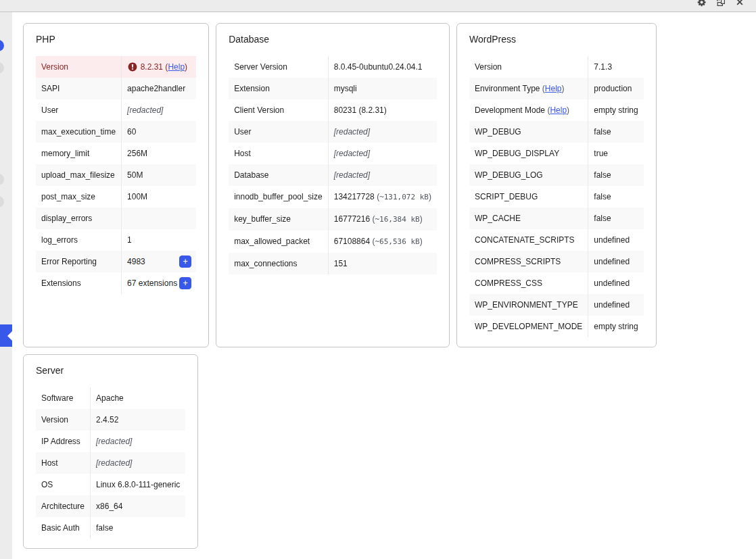
Task: Click the blue arrow tab on left edge
Action: pos(6,335)
